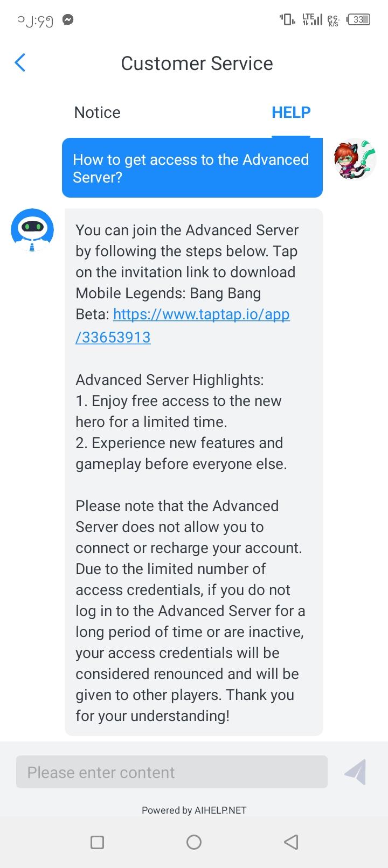Tap the vibrate mode status icon

tap(287, 20)
